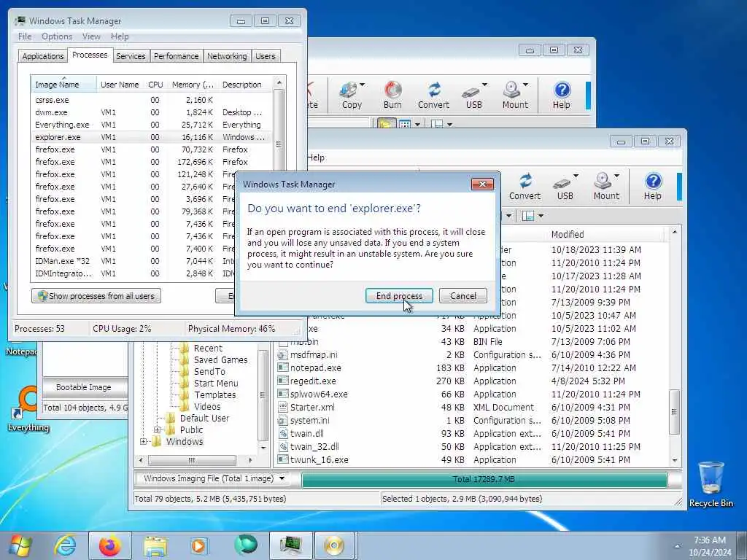747x560 pixels.
Task: Click Convert icon in the front disc-image window
Action: click(x=525, y=181)
